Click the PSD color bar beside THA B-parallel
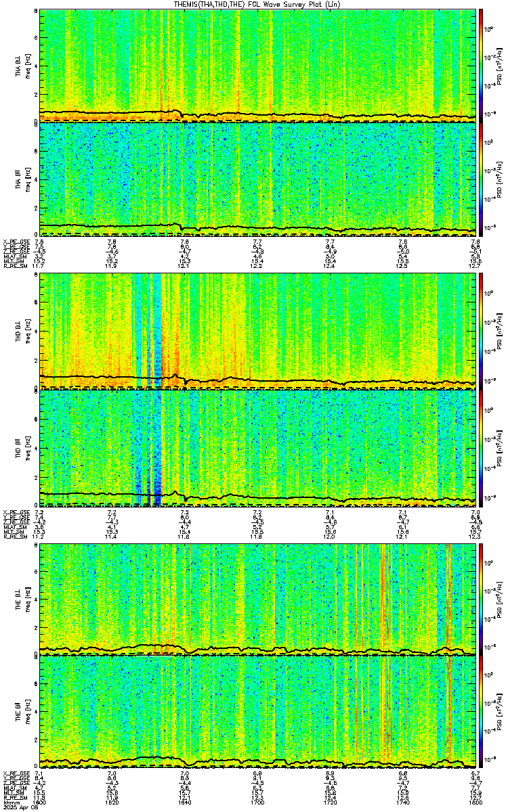 click(481, 179)
